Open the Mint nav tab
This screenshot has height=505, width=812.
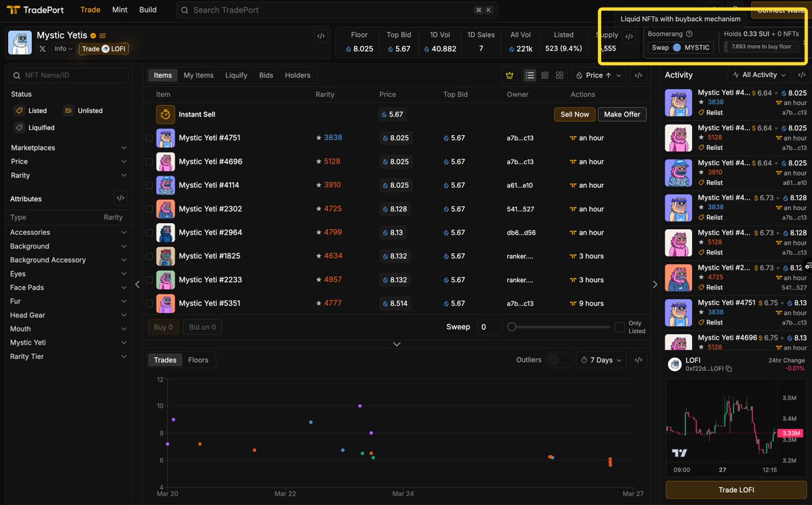(120, 10)
